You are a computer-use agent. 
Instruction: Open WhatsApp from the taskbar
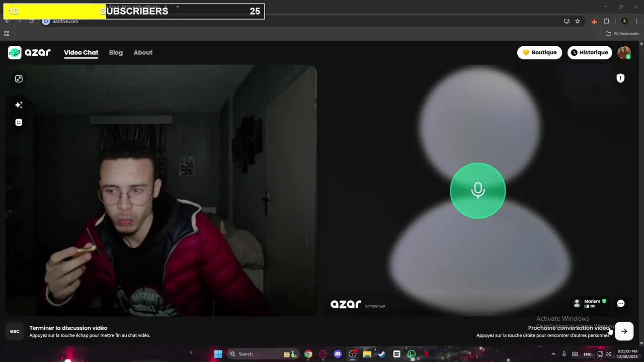[412, 354]
